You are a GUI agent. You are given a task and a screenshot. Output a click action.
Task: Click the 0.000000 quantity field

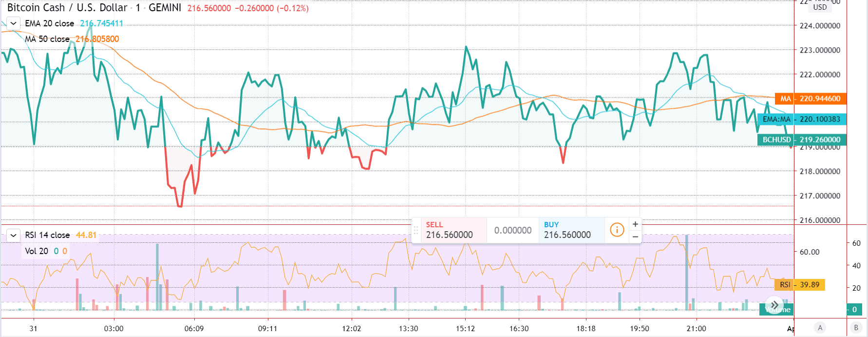513,230
